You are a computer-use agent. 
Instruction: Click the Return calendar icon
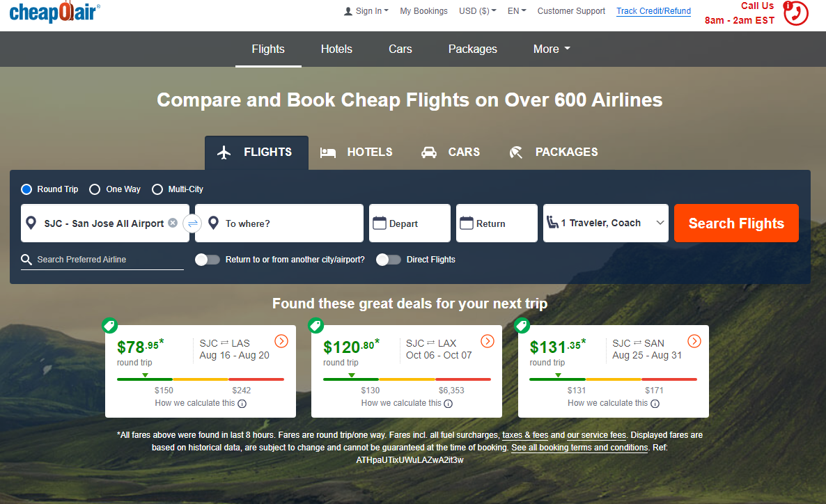pos(467,223)
